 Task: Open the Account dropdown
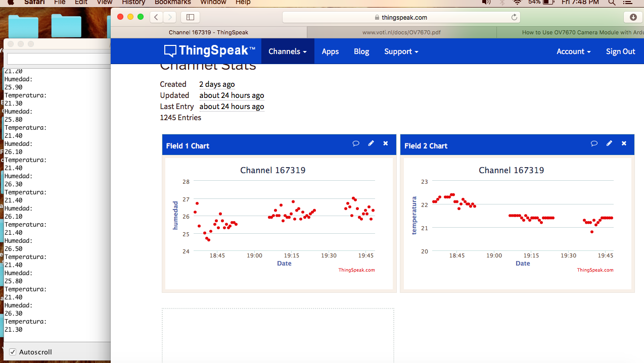coord(573,51)
